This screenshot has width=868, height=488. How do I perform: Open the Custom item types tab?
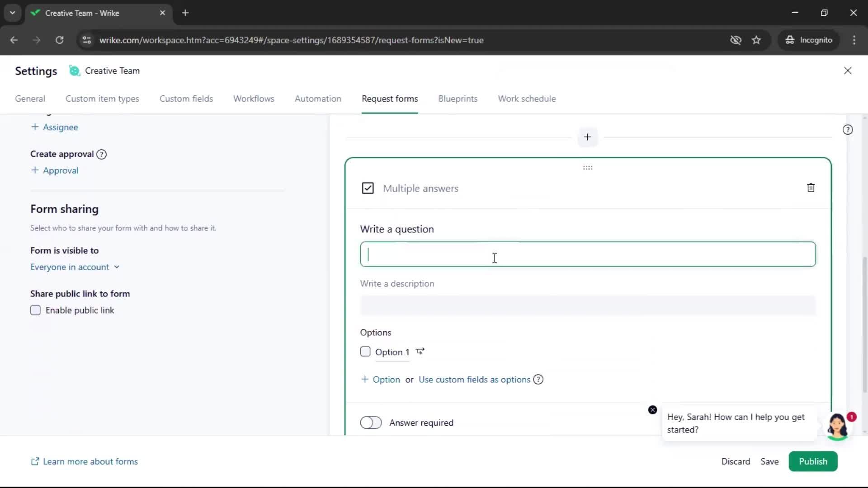coord(102,99)
